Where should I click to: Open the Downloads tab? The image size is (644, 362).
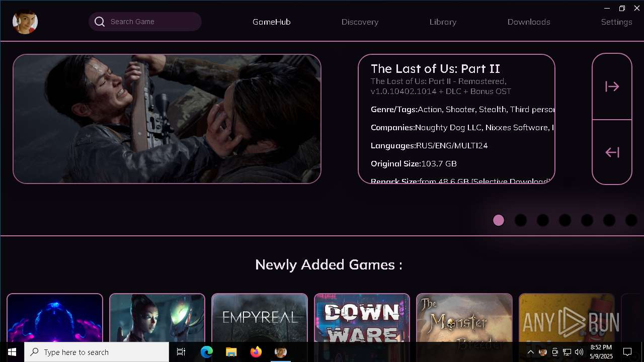529,22
